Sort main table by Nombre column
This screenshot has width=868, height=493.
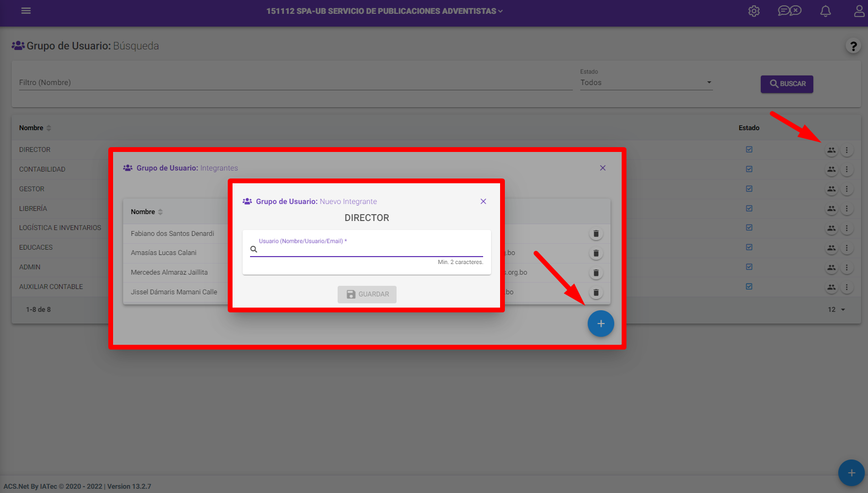click(x=35, y=128)
